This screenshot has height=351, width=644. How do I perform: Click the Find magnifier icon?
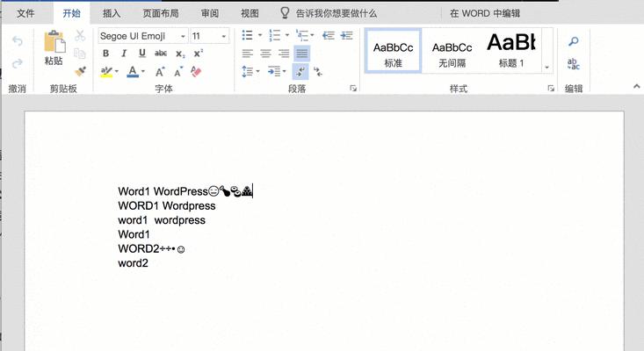pos(573,41)
